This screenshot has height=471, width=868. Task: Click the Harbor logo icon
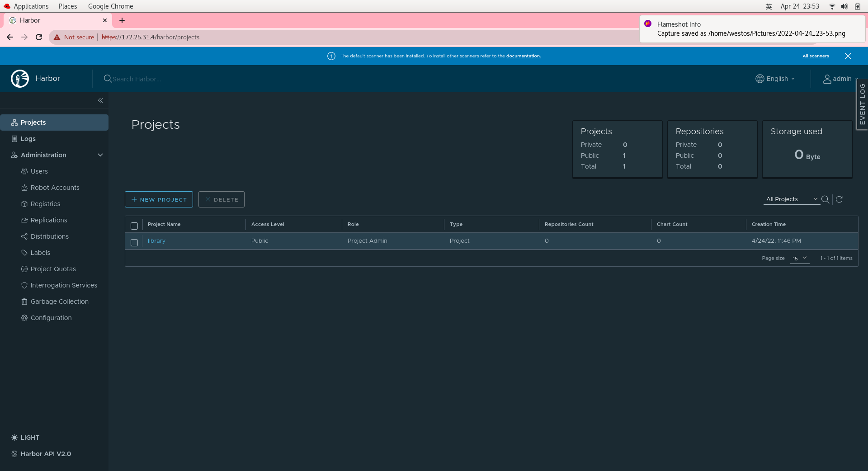[20, 79]
